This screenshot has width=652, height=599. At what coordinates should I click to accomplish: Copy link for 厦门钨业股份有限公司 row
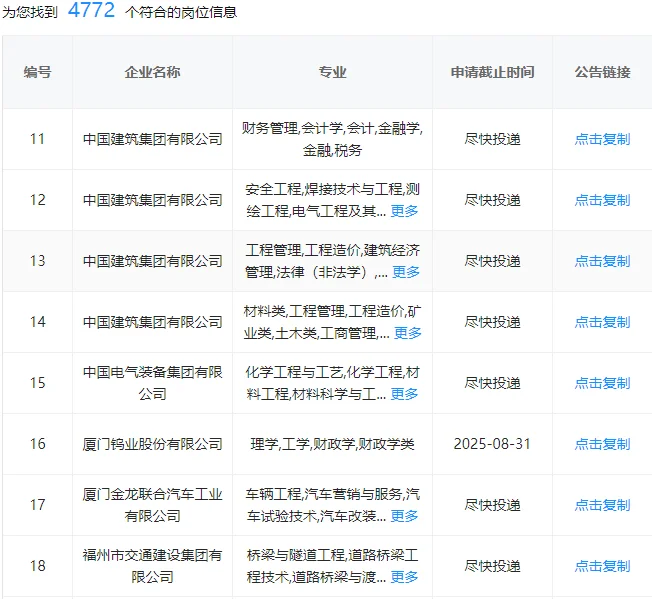[602, 444]
